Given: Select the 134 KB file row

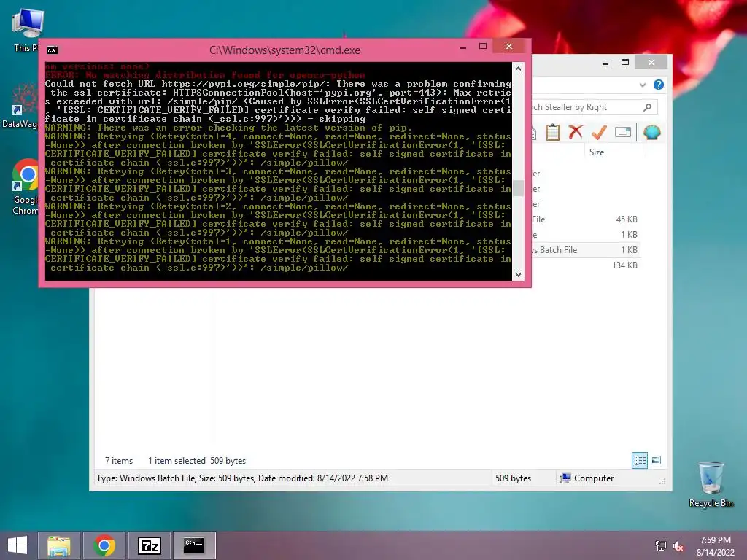Looking at the screenshot, I should tap(586, 265).
